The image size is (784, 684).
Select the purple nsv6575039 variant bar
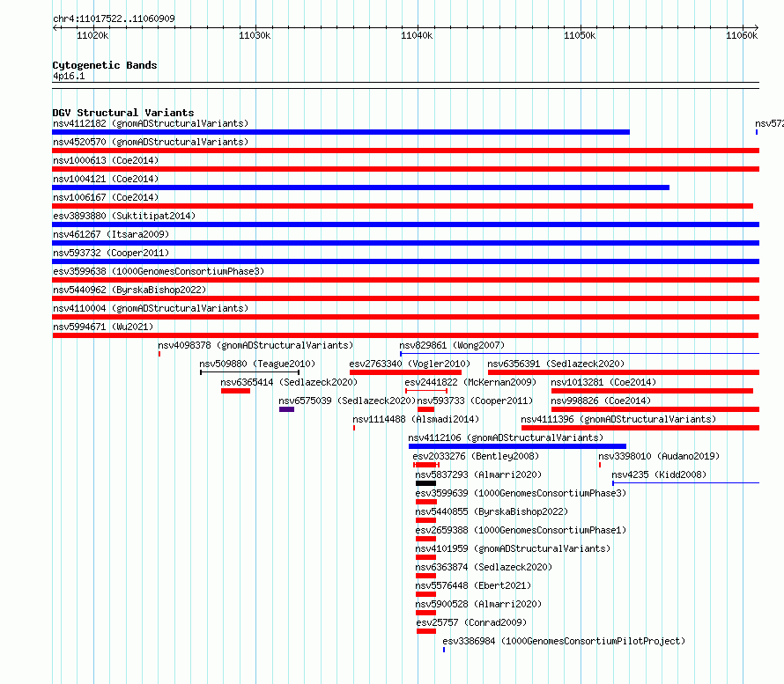click(x=286, y=409)
